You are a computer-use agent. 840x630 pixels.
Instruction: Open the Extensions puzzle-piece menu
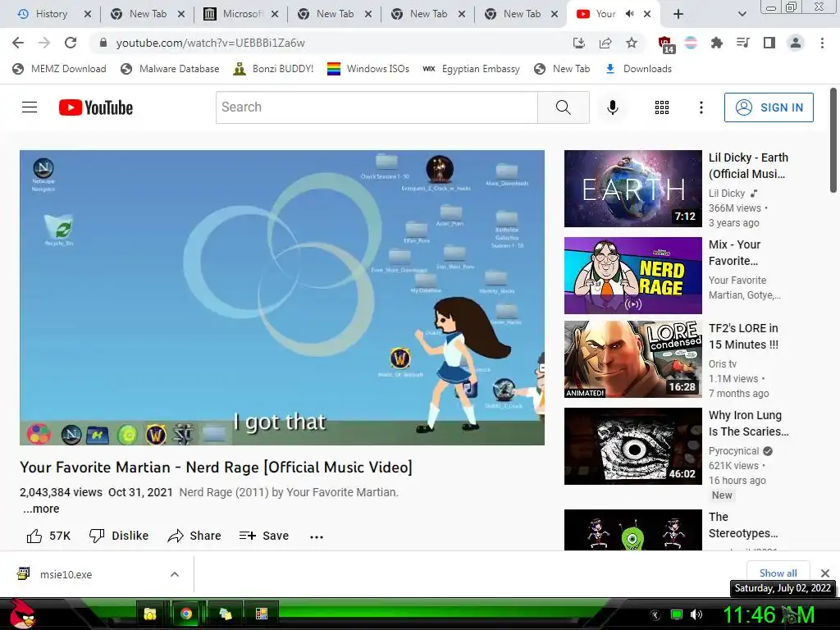coord(716,43)
